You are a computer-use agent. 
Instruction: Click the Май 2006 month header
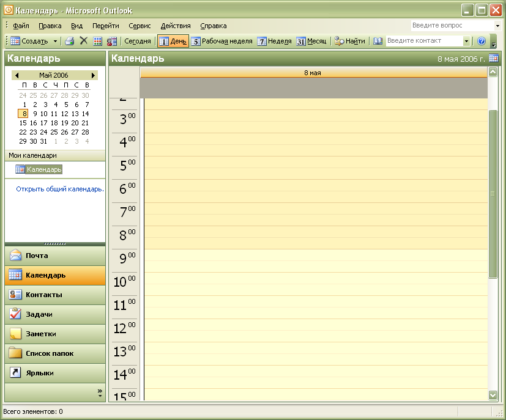[54, 75]
